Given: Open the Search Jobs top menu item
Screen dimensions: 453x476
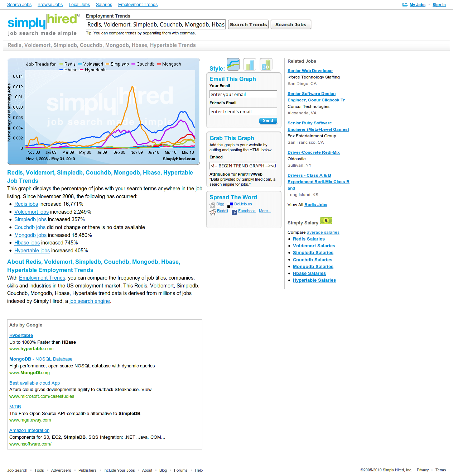Looking at the screenshot, I should pos(19,5).
